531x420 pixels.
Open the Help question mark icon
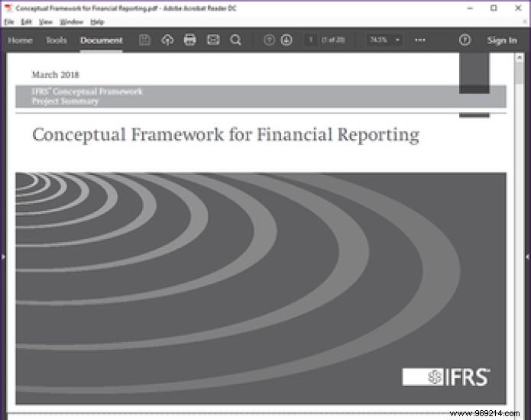465,40
